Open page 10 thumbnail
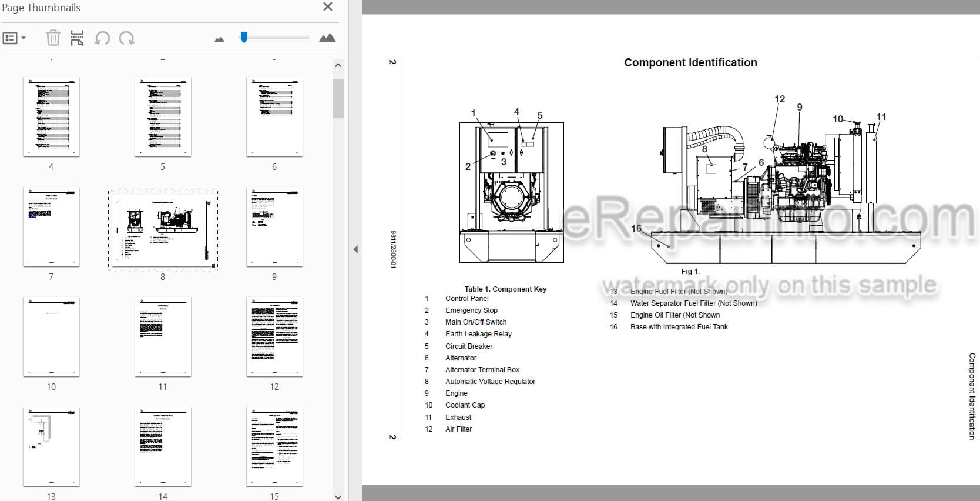This screenshot has height=501, width=980. [51, 337]
